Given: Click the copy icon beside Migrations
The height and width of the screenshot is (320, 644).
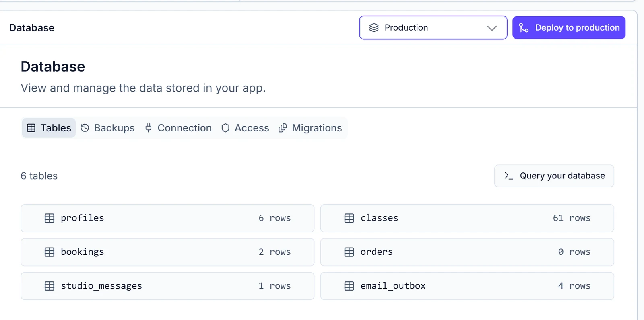Looking at the screenshot, I should point(283,128).
